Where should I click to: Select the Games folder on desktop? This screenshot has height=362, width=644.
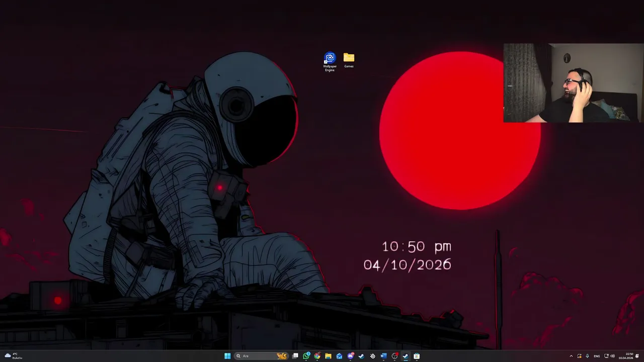pyautogui.click(x=349, y=60)
